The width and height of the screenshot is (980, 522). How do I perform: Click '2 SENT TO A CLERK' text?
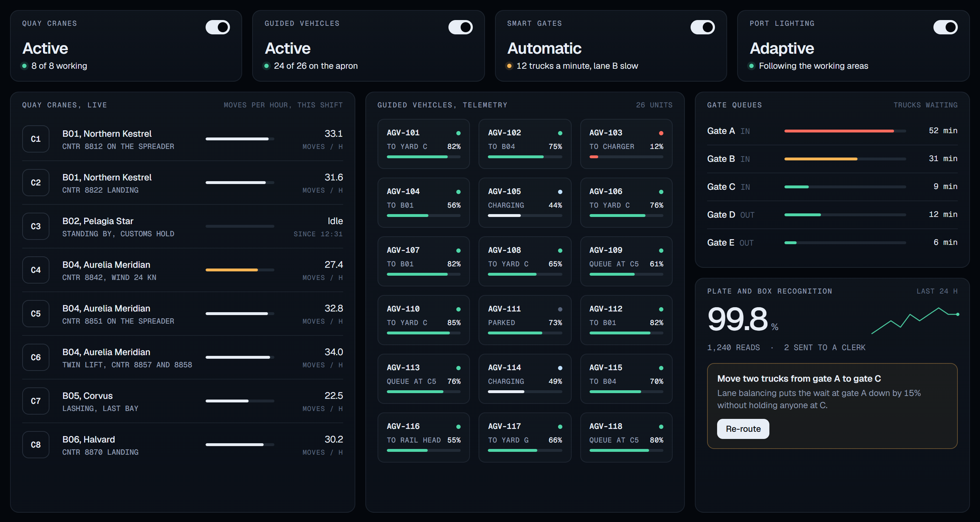coord(825,348)
